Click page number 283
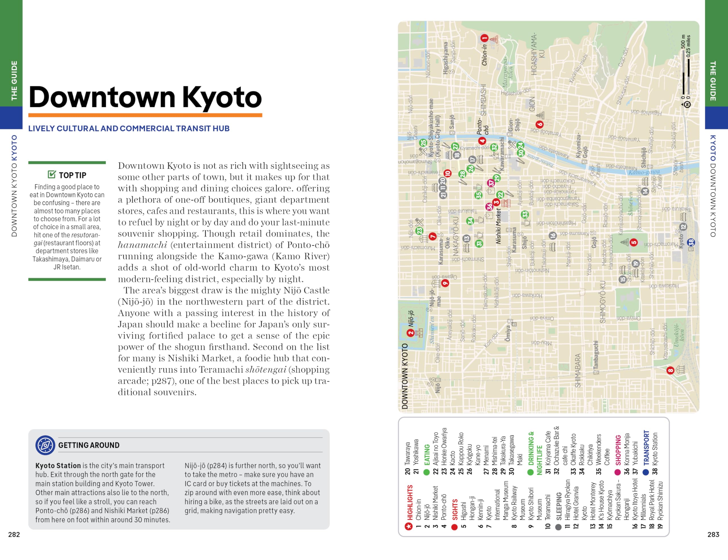 pos(713,534)
